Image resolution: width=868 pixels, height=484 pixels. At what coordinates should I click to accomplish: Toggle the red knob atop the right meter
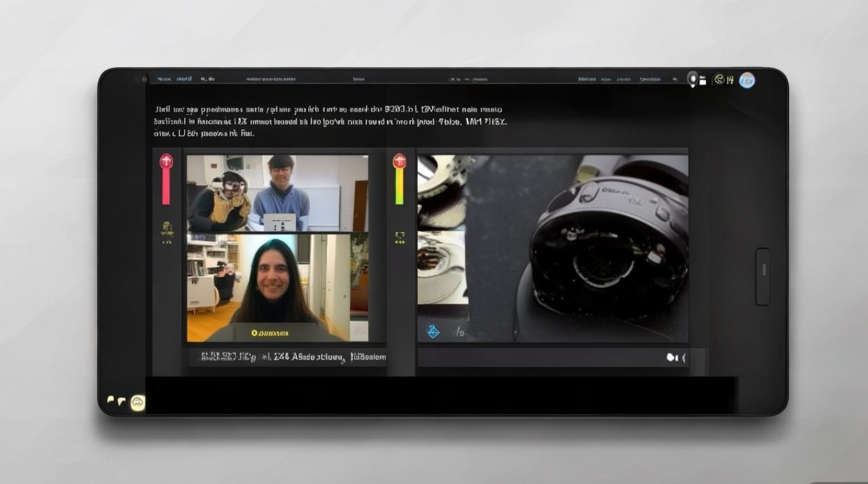tap(399, 160)
